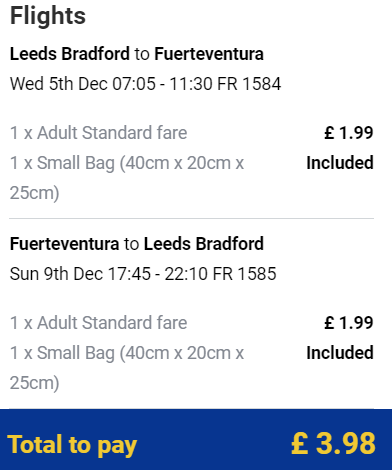Click the outbound bag Included label
The width and height of the screenshot is (392, 470).
340,163
